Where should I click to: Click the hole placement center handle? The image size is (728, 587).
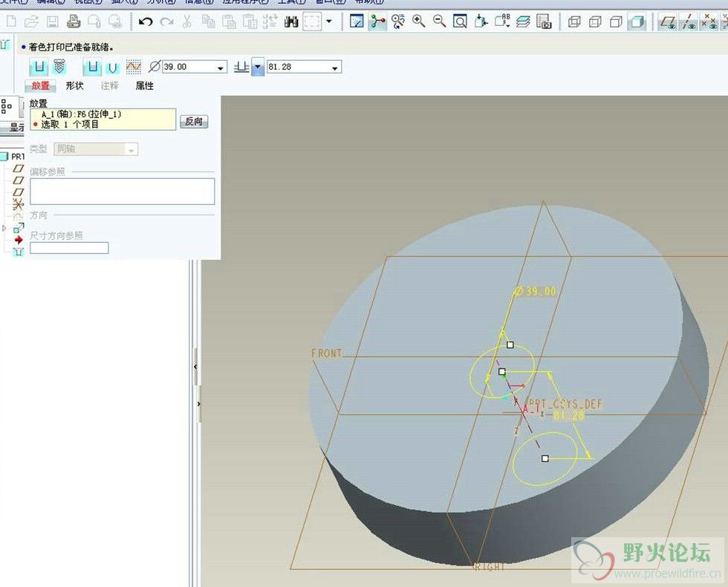(x=502, y=372)
